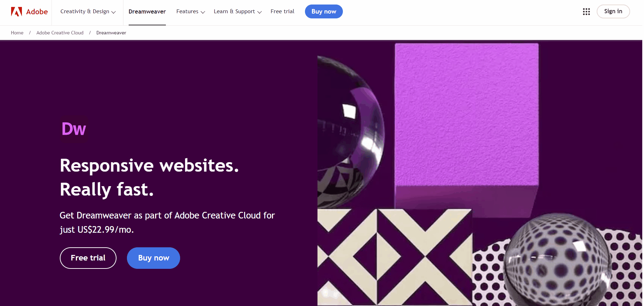Expand the Features dropdown
The height and width of the screenshot is (306, 644).
(x=191, y=11)
